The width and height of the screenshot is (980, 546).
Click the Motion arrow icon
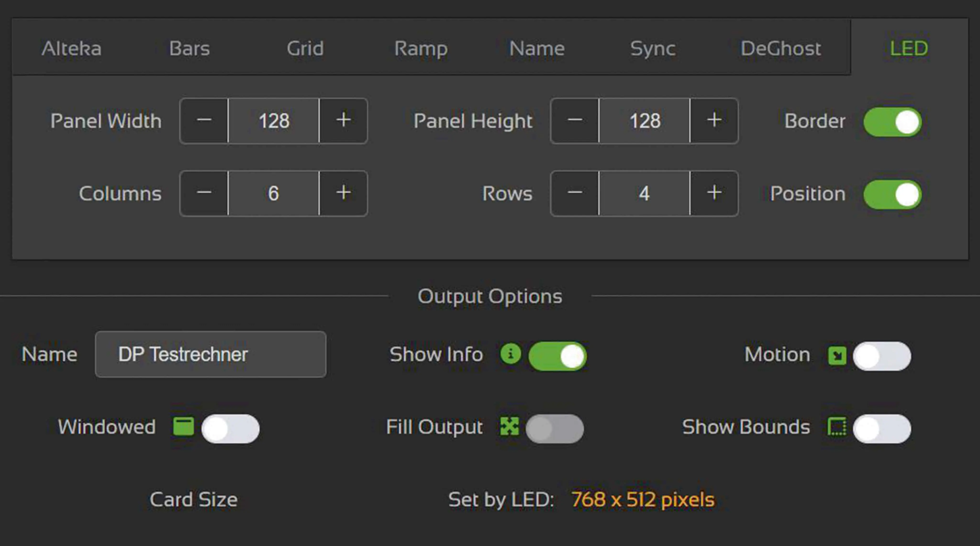pyautogui.click(x=837, y=356)
